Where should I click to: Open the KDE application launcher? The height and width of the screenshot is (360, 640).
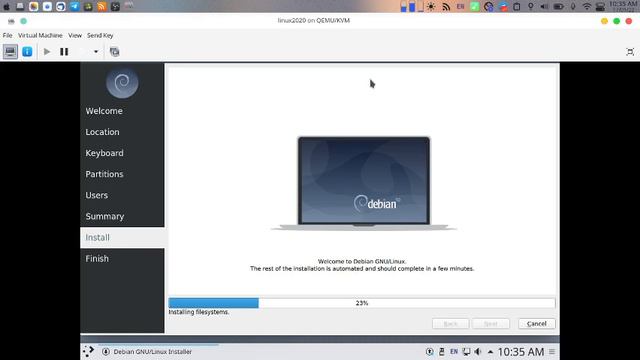point(89,351)
